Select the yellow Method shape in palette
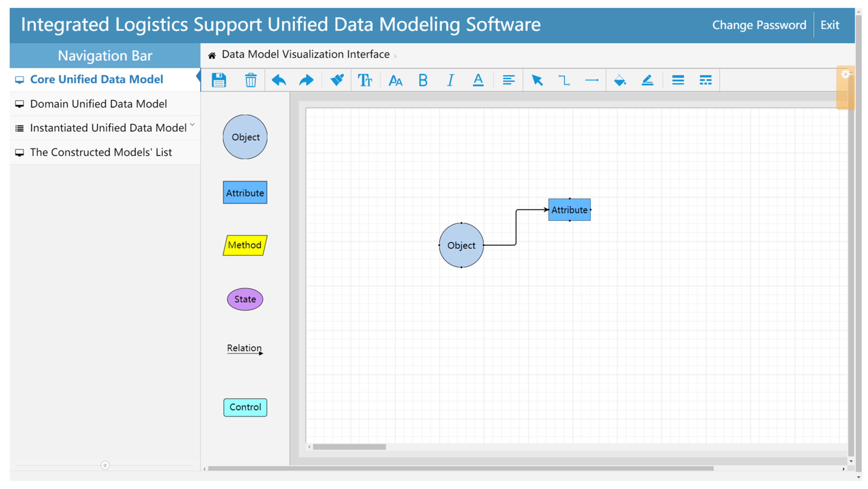 [x=245, y=245]
